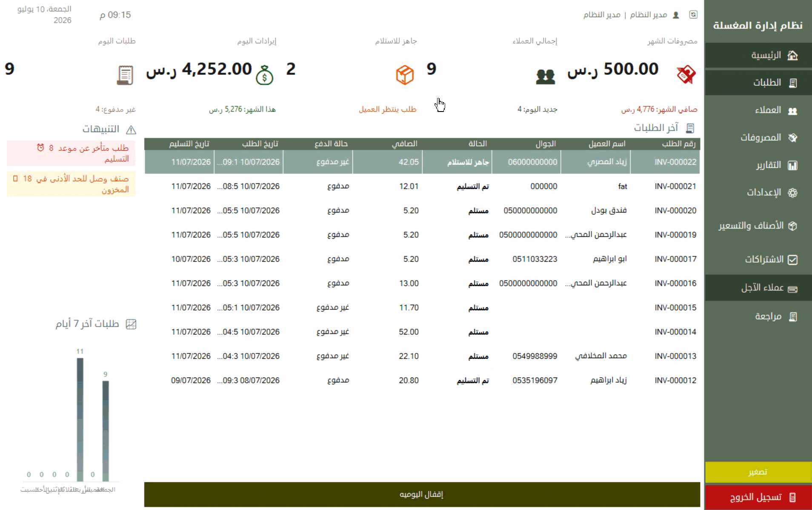The image size is (812, 510).
Task: Open the المصروفات section
Action: point(758,138)
